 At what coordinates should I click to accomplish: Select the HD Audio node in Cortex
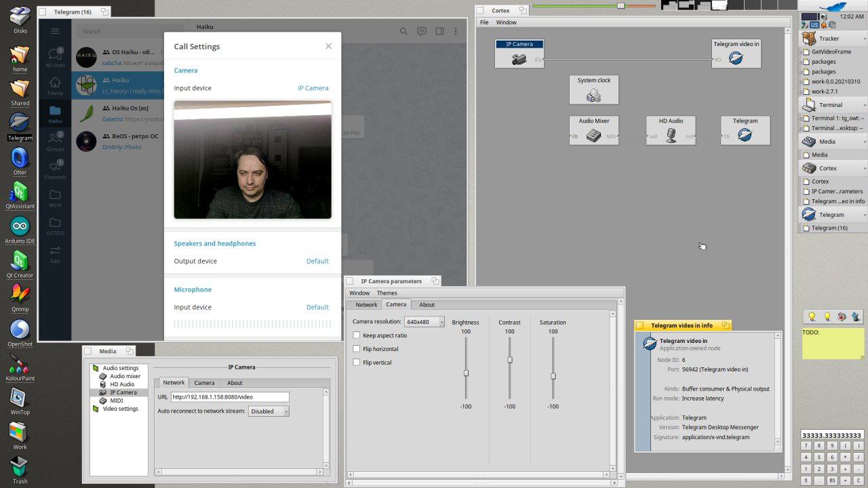671,130
